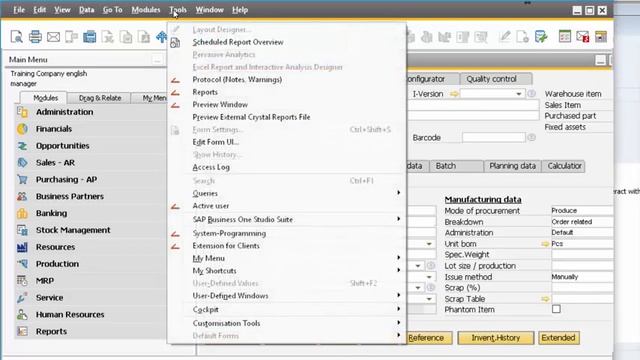Click the pencil Layout Designer toolbar icon
The height and width of the screenshot is (360, 640).
click(x=505, y=37)
